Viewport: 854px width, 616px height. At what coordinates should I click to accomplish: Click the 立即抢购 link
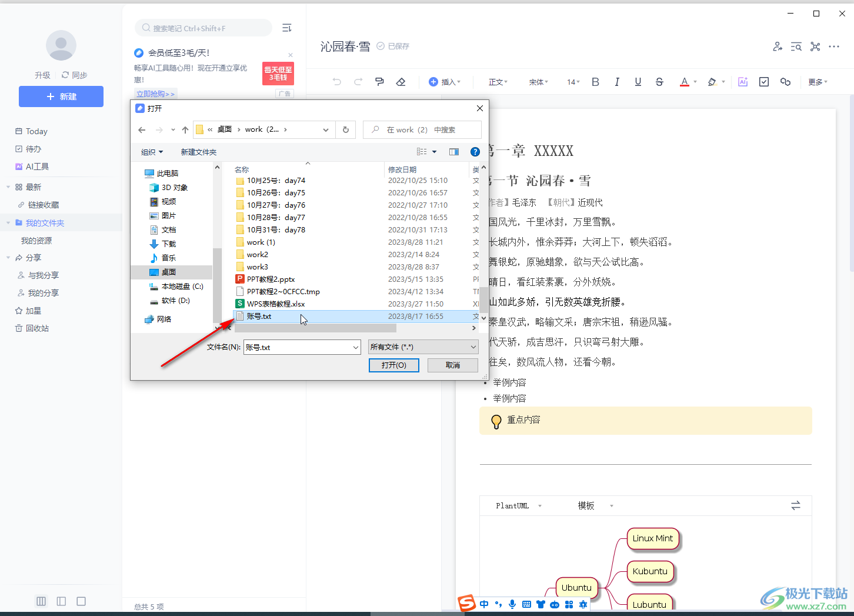click(155, 94)
